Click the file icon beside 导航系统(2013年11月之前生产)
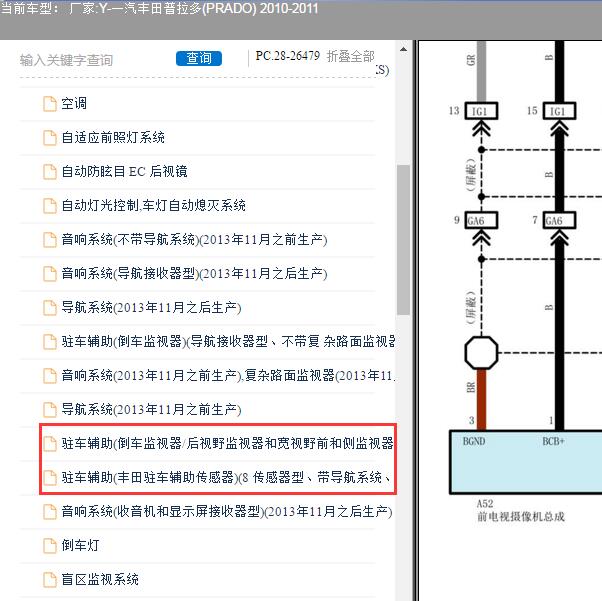This screenshot has width=602, height=601. click(50, 409)
